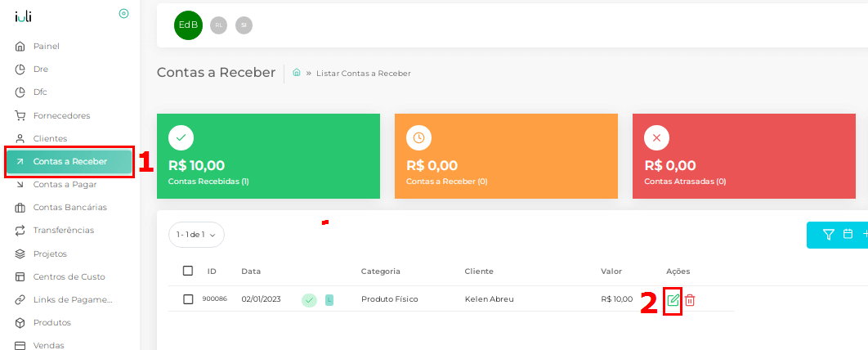Check the box for row 900086

click(188, 299)
